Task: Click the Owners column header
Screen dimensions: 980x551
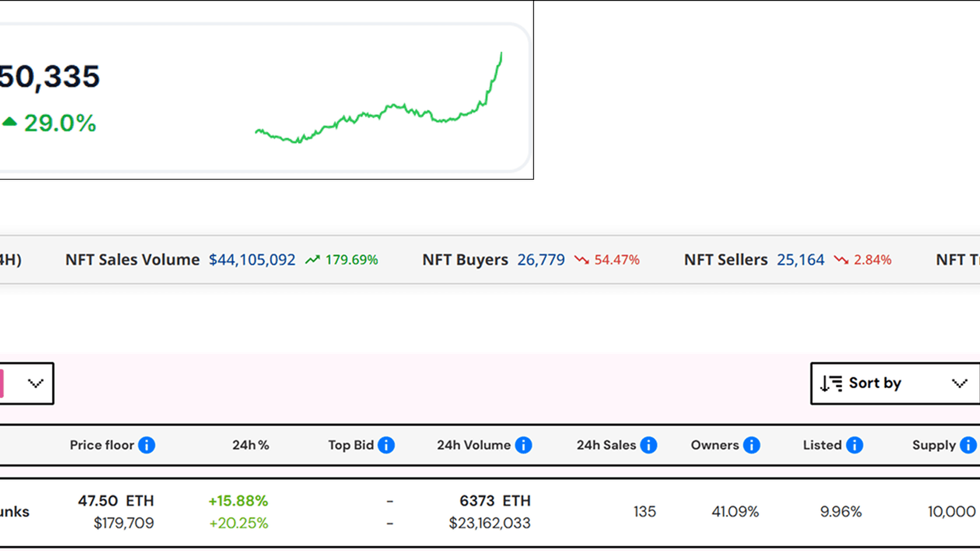Action: coord(715,445)
